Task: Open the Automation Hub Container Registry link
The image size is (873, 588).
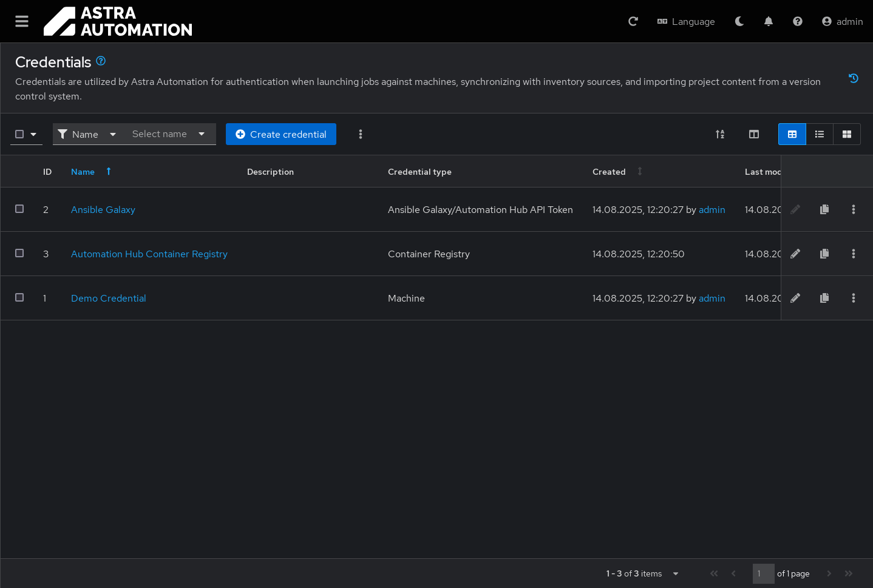Action: click(149, 254)
